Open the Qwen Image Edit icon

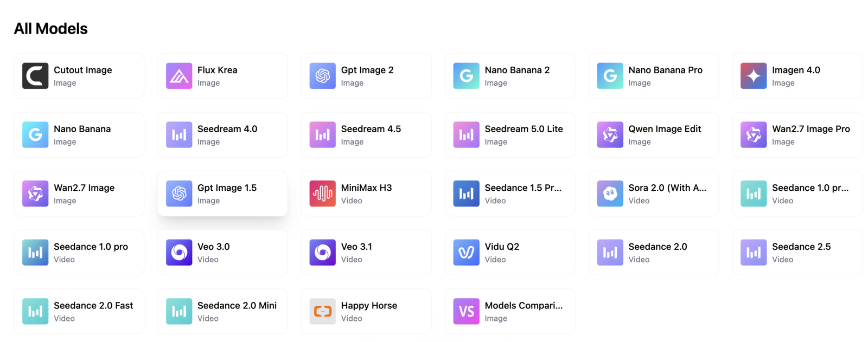[x=610, y=134]
